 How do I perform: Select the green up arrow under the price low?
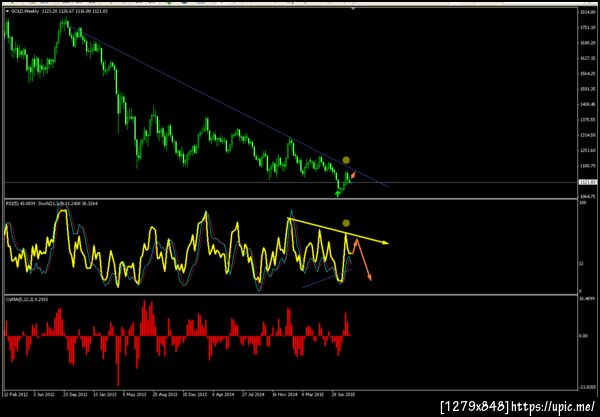click(x=337, y=194)
